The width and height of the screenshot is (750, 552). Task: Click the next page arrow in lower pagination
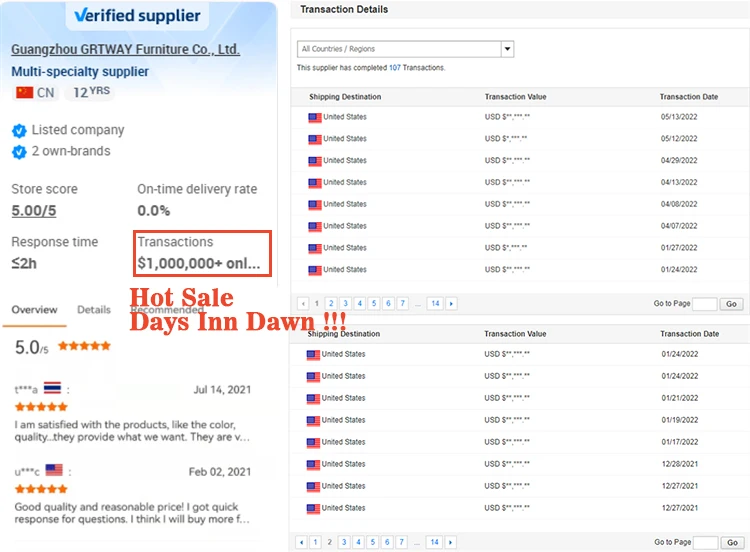450,542
